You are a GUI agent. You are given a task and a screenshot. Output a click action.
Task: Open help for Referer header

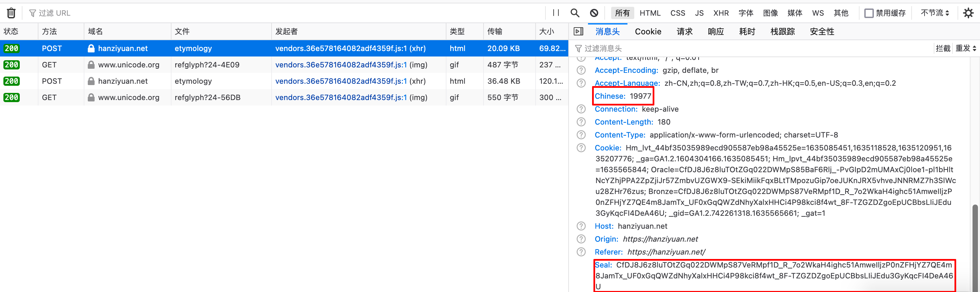[581, 252]
